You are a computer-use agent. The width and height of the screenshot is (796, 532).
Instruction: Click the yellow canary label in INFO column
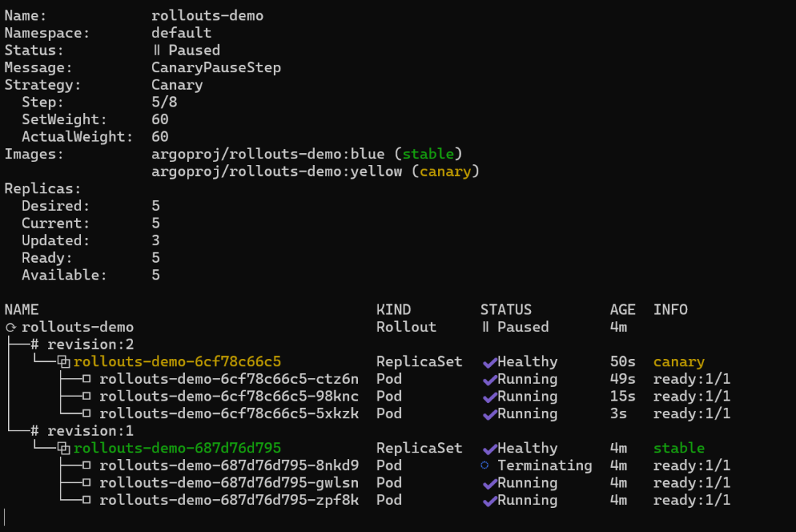pyautogui.click(x=678, y=362)
